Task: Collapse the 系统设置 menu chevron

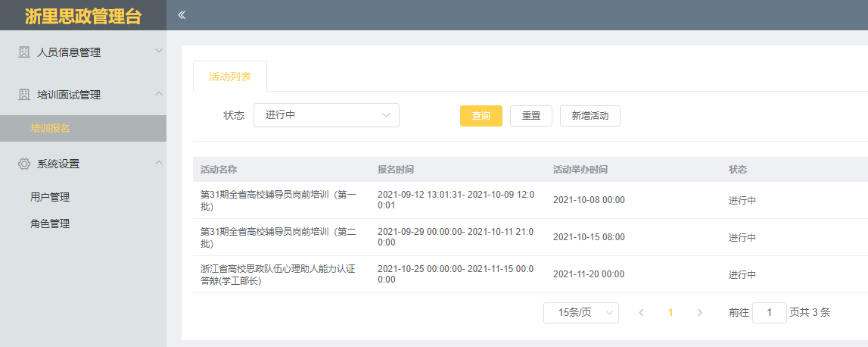Action: tap(158, 163)
